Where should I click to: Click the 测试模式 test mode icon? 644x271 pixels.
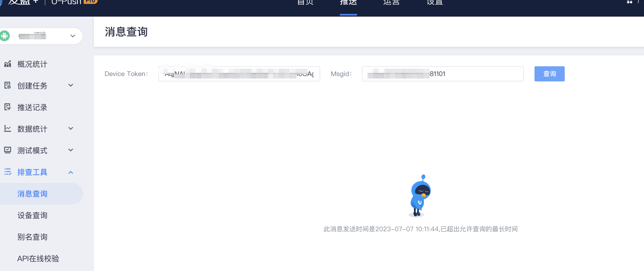[x=7, y=150]
